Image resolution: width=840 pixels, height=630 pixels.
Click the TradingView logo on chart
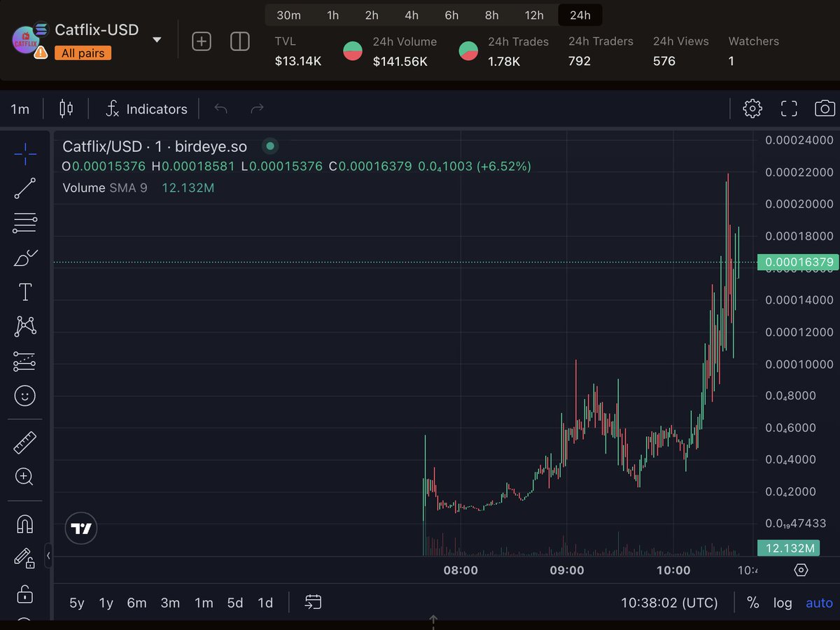82,528
